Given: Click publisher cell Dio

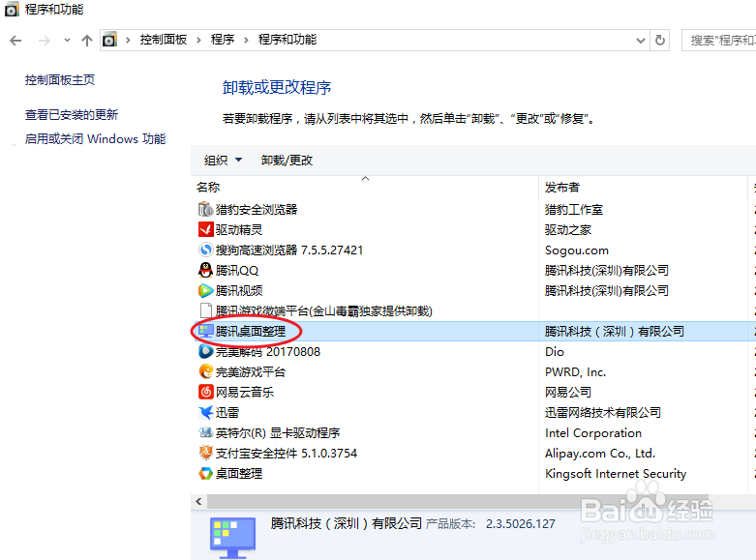Looking at the screenshot, I should click(555, 351).
